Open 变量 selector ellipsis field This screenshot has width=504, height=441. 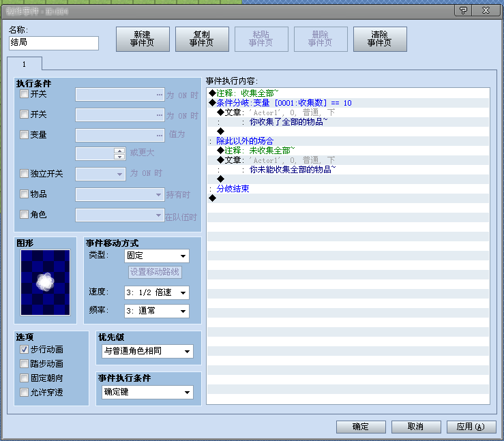120,135
